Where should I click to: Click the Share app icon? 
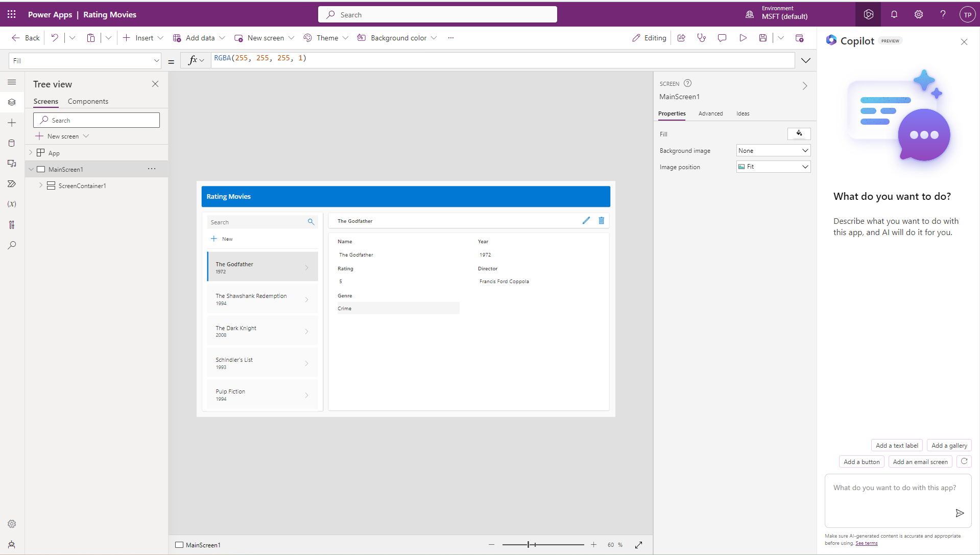click(681, 38)
